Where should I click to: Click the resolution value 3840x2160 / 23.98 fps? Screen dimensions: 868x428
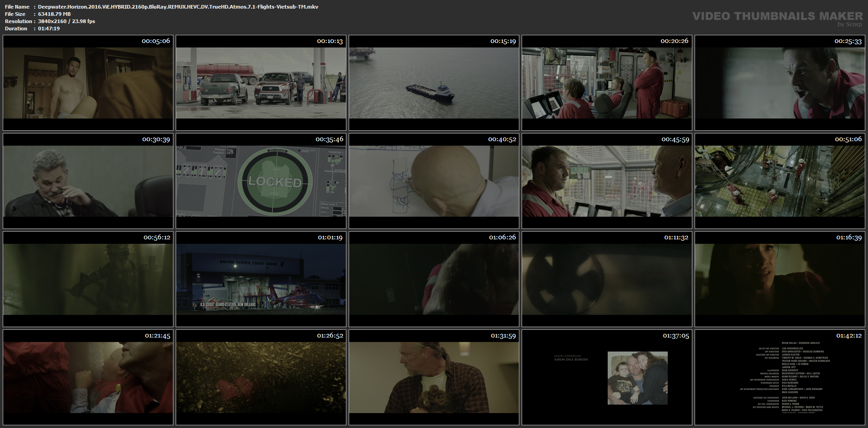point(67,21)
